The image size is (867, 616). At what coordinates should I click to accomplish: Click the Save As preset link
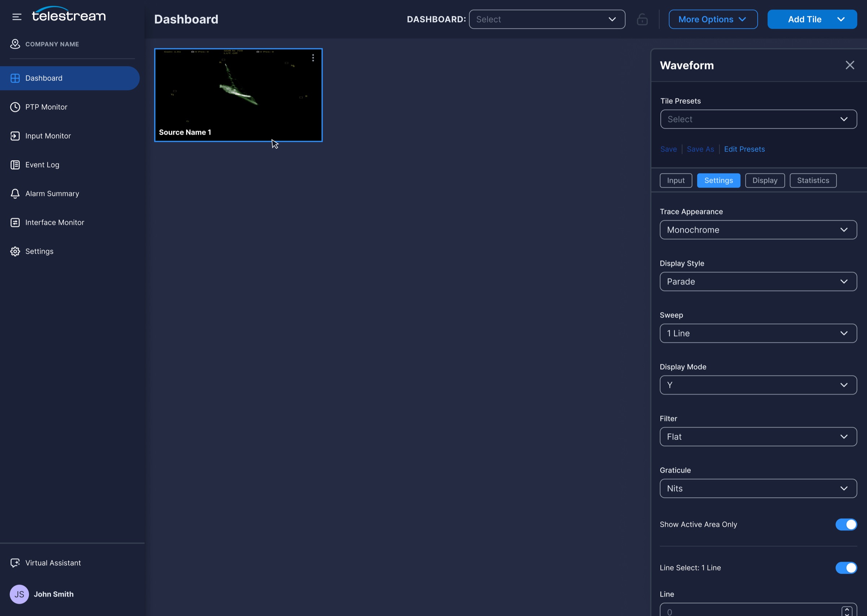pos(700,149)
